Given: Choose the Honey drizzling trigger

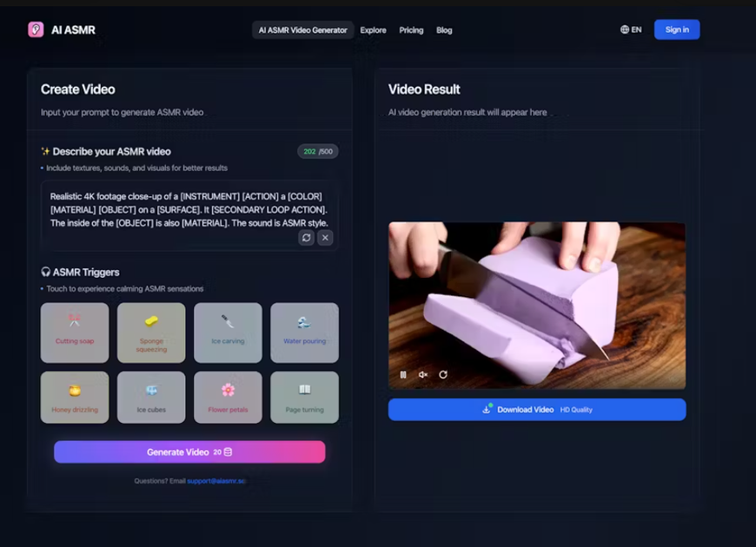Looking at the screenshot, I should click(74, 396).
